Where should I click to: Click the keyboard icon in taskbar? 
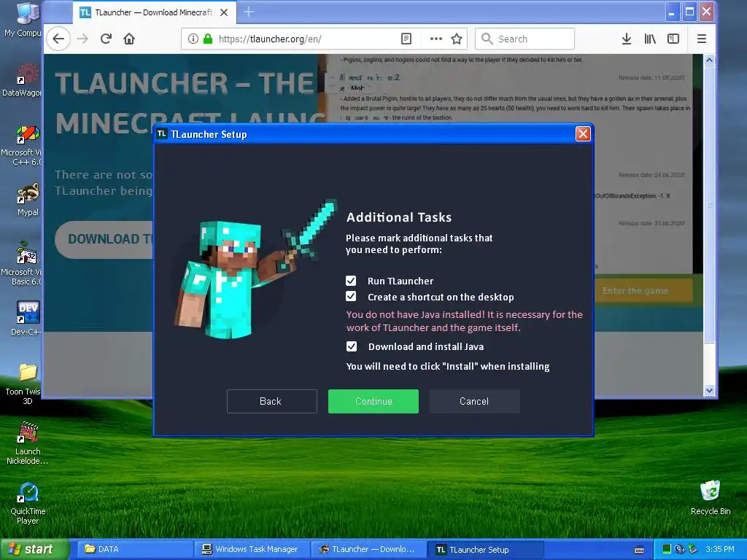[x=639, y=550]
